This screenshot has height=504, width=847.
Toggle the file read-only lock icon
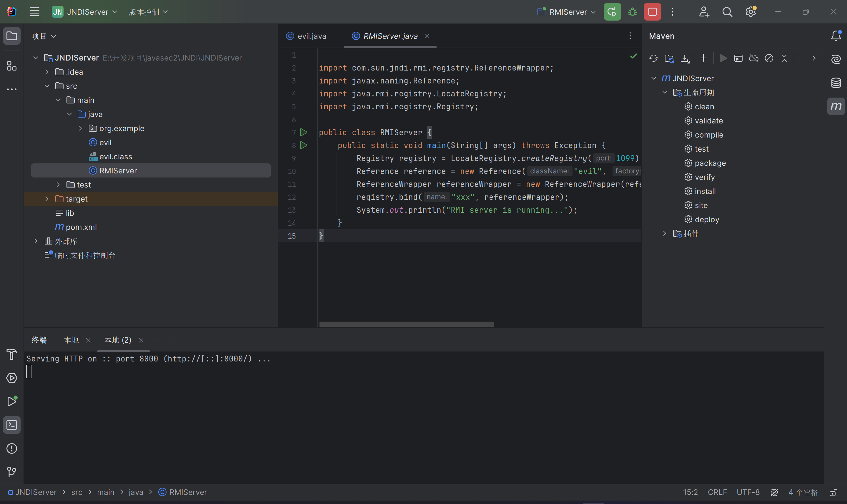[x=833, y=492]
